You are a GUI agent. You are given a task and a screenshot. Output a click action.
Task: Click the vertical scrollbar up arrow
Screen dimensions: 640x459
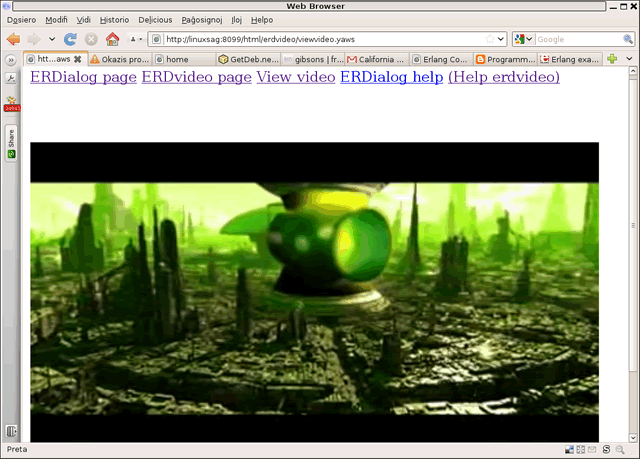click(x=633, y=71)
